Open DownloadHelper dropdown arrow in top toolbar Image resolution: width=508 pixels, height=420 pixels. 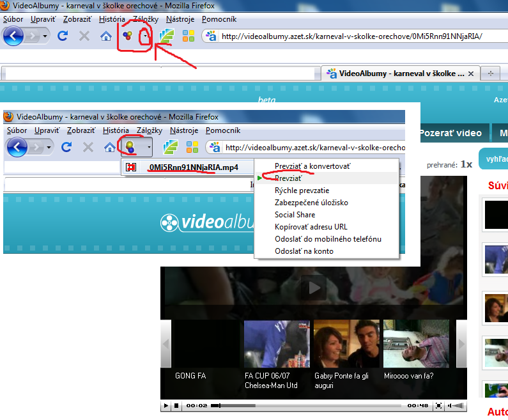(x=146, y=36)
